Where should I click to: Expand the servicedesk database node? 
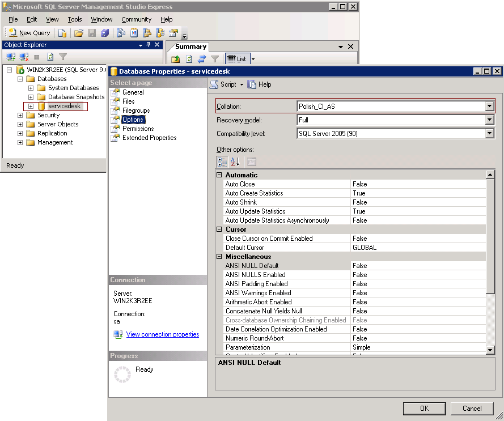coord(31,106)
